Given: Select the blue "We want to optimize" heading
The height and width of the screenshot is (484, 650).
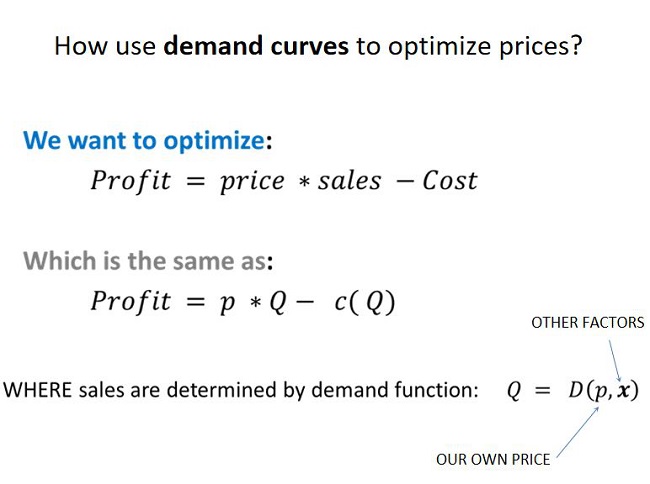Looking at the screenshot, I should (143, 141).
